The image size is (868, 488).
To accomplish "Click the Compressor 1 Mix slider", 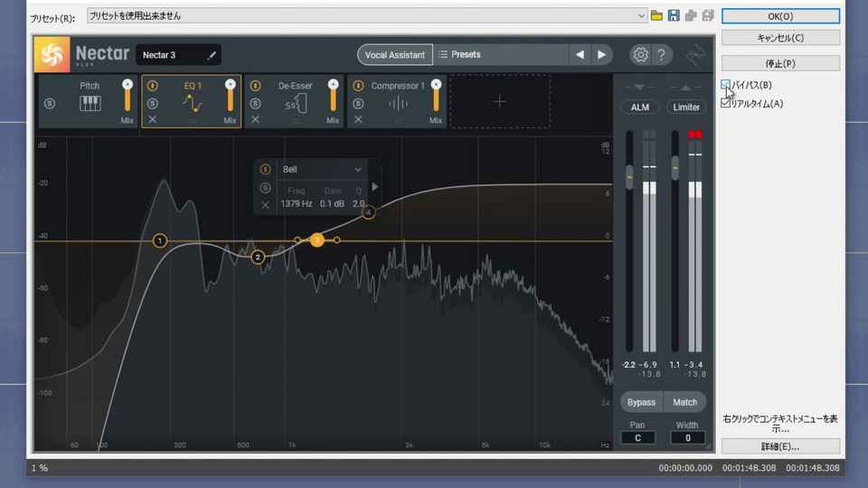I will [436, 97].
